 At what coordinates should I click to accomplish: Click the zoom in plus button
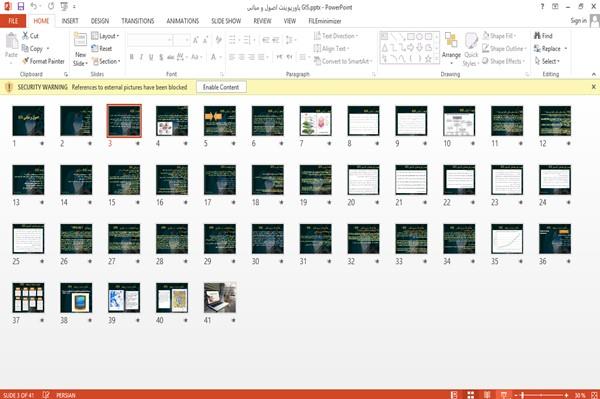pyautogui.click(x=566, y=395)
